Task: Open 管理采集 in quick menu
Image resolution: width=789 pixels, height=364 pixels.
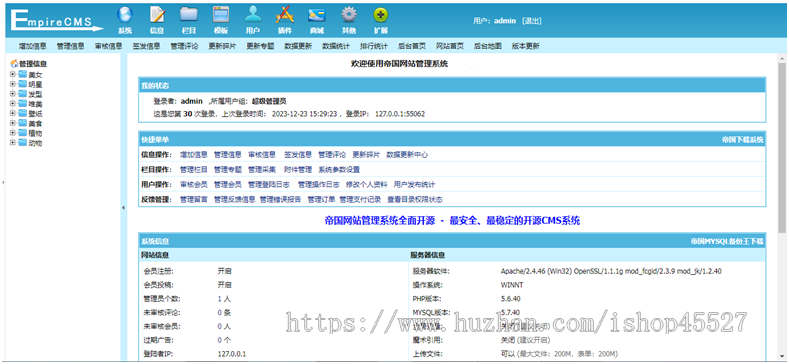Action: click(x=262, y=169)
